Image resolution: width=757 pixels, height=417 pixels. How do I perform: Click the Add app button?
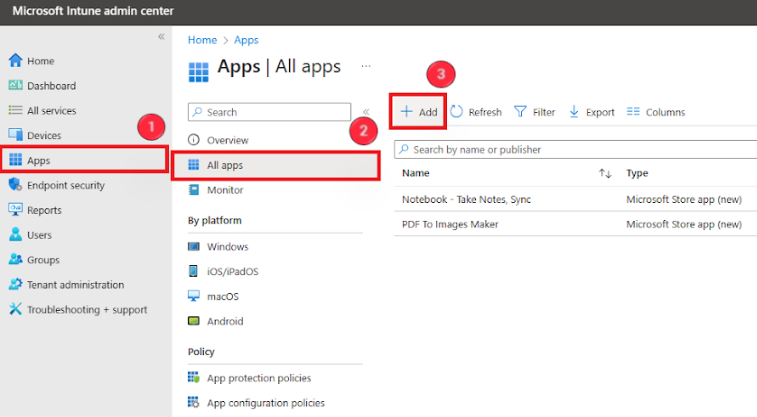[419, 112]
